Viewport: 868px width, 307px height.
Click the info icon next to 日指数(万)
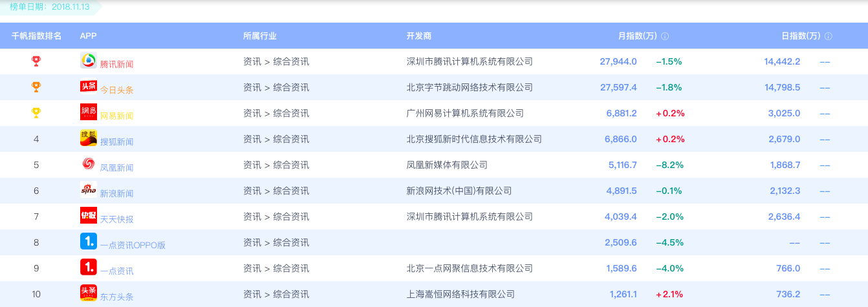[x=828, y=36]
